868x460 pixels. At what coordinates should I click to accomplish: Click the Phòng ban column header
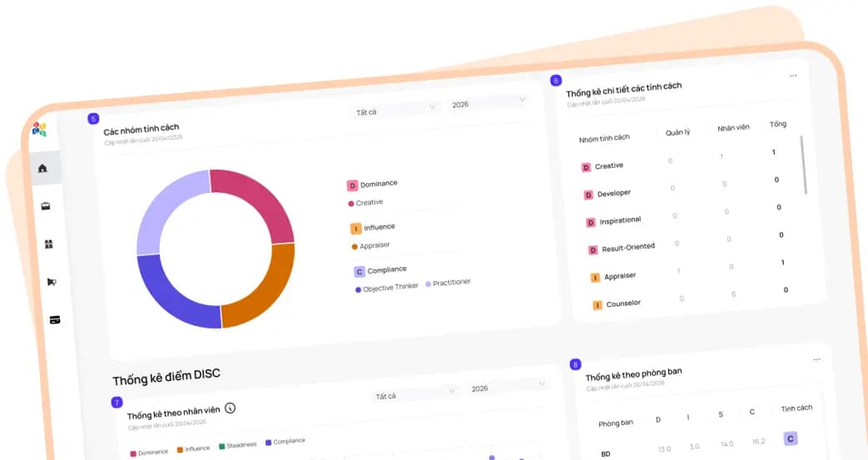coord(616,423)
